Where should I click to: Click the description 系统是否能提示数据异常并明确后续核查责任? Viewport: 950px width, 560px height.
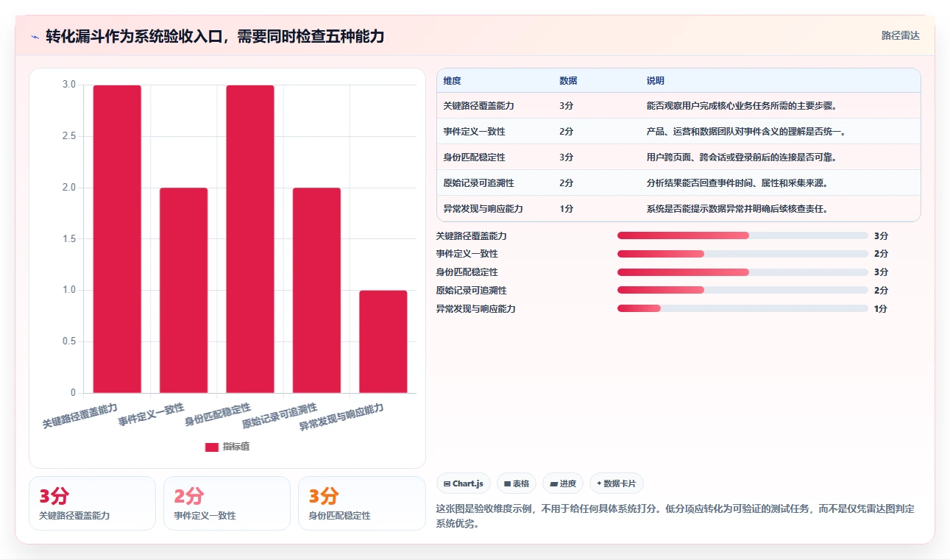click(737, 209)
